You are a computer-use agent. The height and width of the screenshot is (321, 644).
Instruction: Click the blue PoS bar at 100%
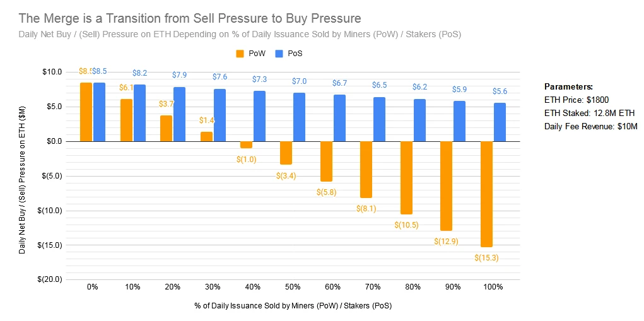[x=500, y=122]
